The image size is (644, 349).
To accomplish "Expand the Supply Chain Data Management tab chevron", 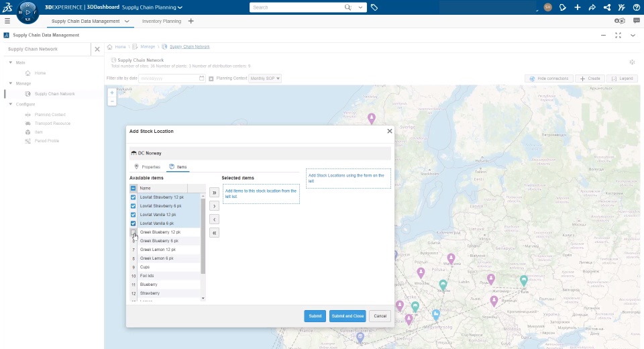I will pyautogui.click(x=127, y=21).
